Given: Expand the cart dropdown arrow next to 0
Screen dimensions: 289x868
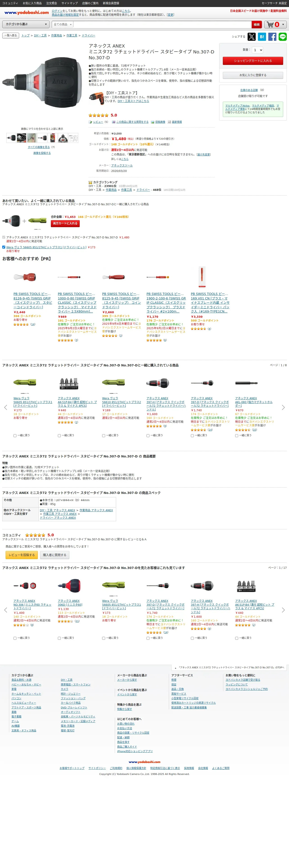Looking at the screenshot, I should point(283,25).
